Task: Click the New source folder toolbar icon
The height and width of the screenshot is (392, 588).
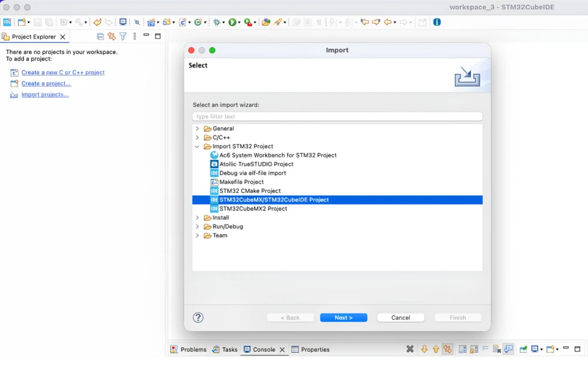Action: 166,22
